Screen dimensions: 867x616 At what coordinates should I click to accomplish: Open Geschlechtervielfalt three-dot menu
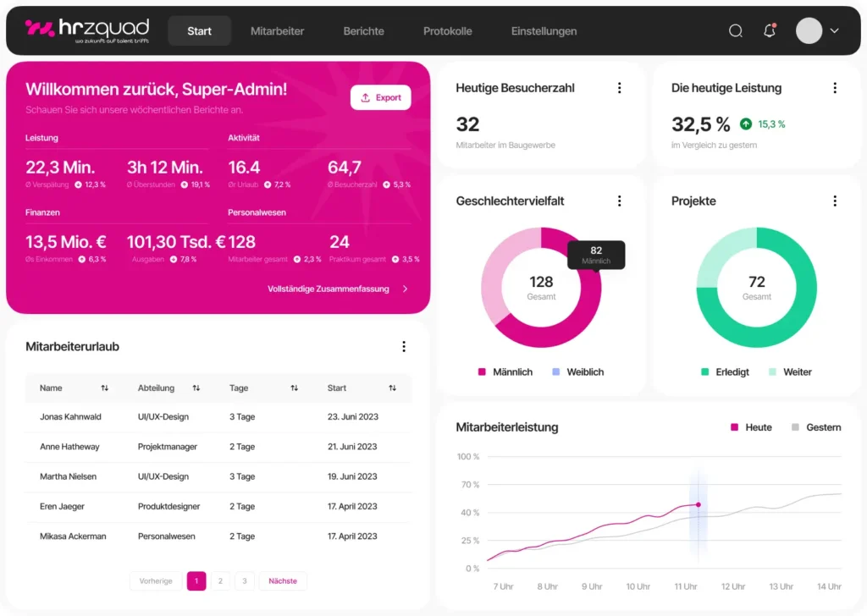point(620,201)
